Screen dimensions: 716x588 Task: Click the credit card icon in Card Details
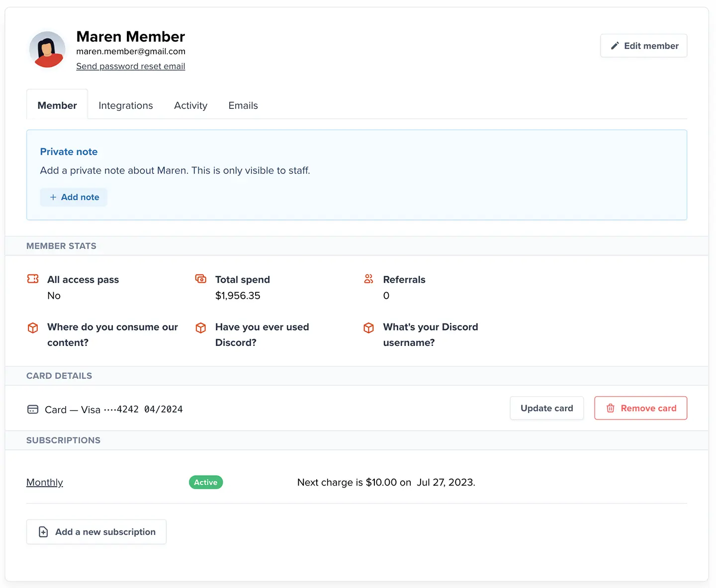[33, 409]
